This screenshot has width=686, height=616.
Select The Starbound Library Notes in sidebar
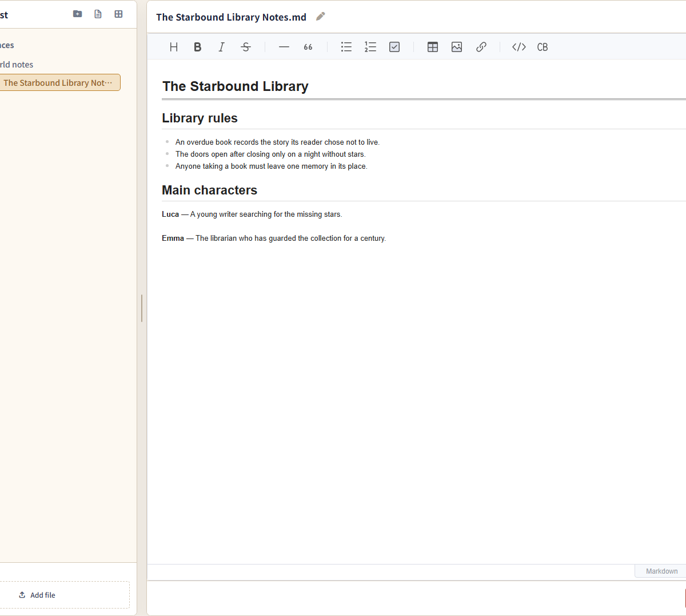[59, 82]
